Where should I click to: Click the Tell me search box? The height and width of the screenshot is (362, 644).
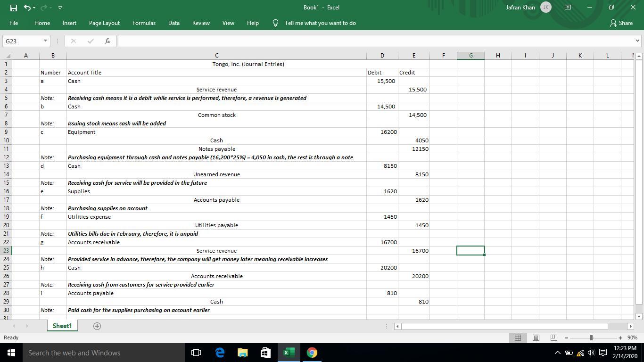click(320, 23)
